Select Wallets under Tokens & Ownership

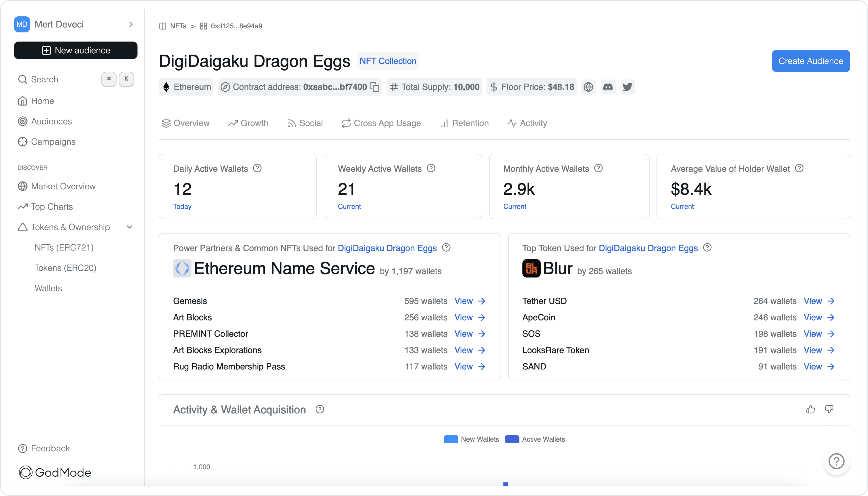pos(48,289)
